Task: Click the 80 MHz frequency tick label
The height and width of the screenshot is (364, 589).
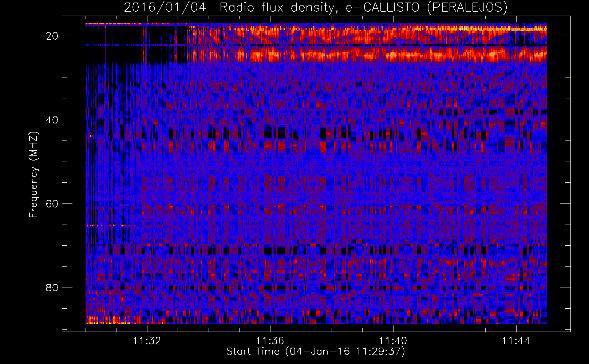Action: click(x=52, y=288)
